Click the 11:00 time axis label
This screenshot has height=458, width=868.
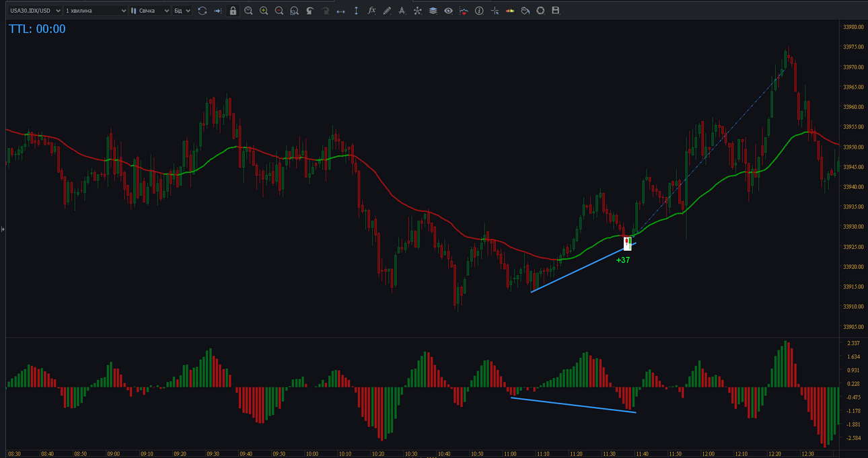(510, 454)
